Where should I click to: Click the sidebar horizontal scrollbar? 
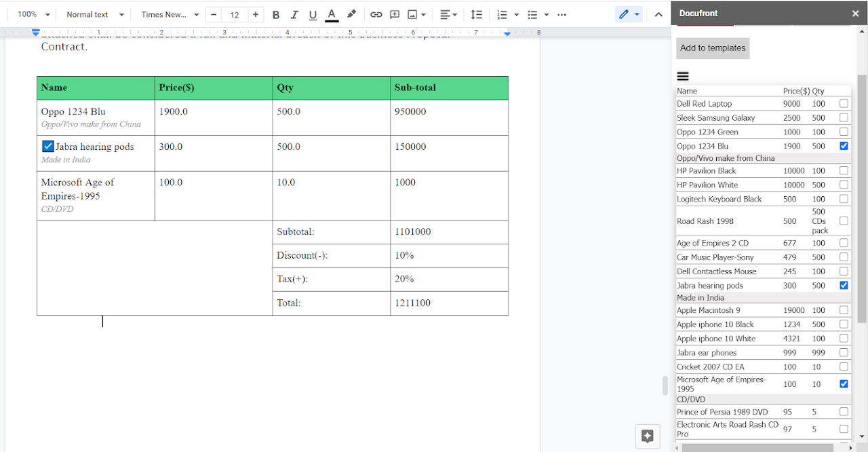pyautogui.click(x=758, y=448)
